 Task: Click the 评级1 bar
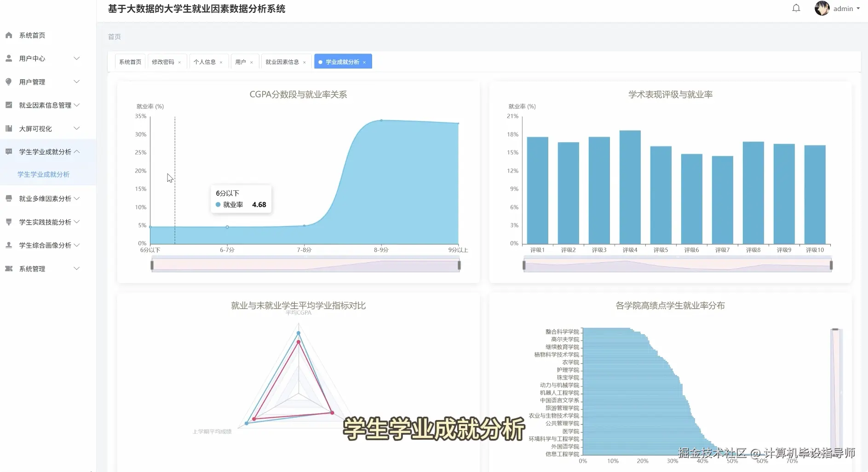coord(537,190)
